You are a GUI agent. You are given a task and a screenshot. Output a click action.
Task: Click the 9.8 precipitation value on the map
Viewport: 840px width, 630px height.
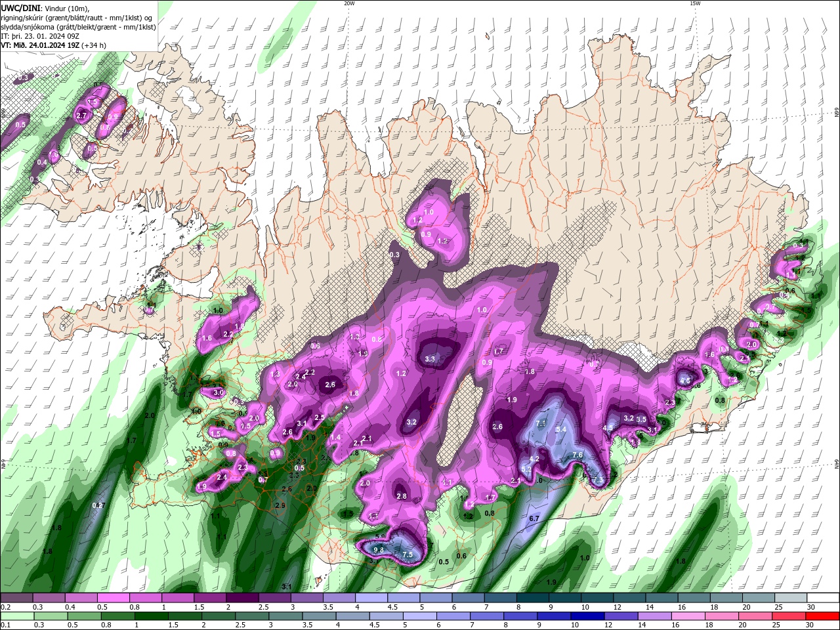(379, 549)
